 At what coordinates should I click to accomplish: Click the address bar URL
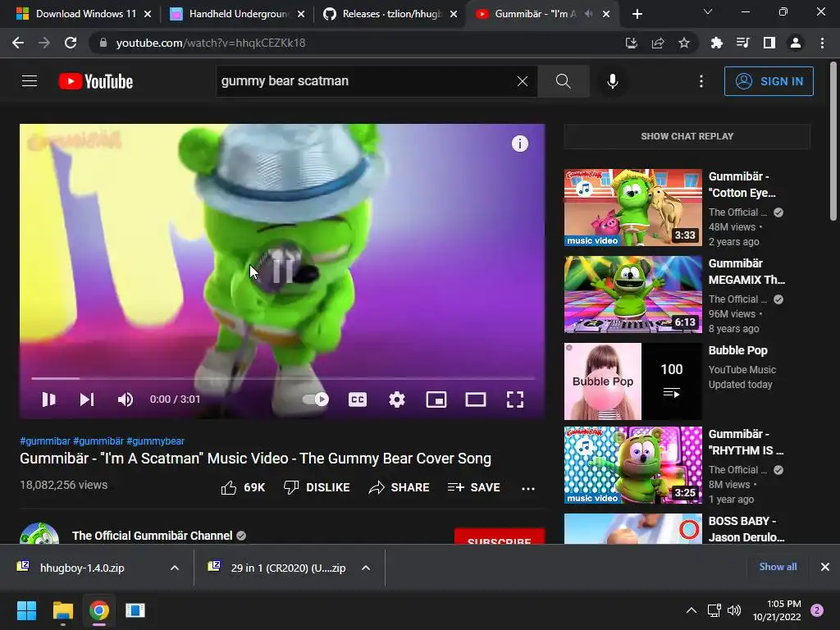click(x=211, y=43)
